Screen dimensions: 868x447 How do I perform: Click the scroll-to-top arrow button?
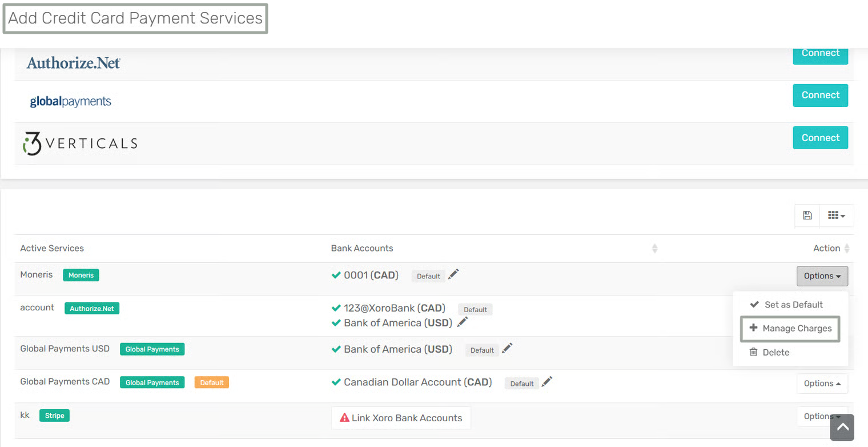[842, 427]
